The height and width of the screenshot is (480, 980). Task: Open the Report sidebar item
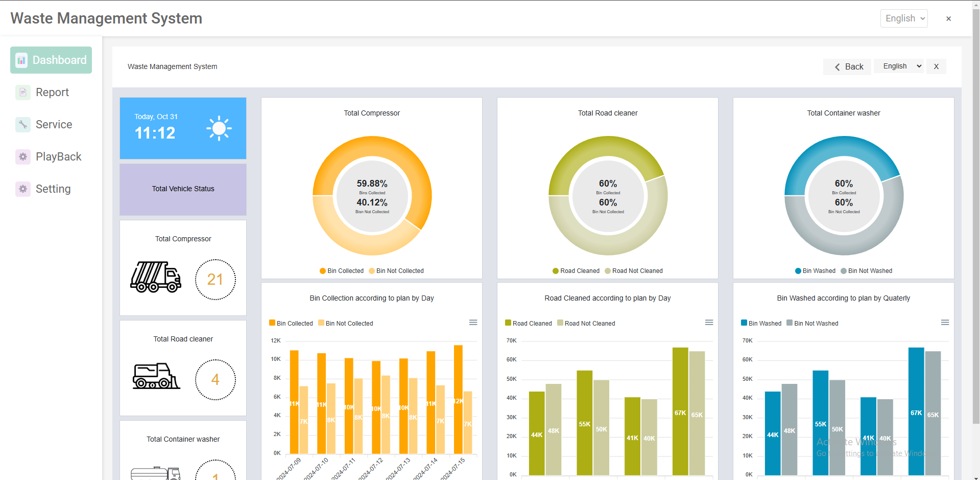pyautogui.click(x=51, y=93)
